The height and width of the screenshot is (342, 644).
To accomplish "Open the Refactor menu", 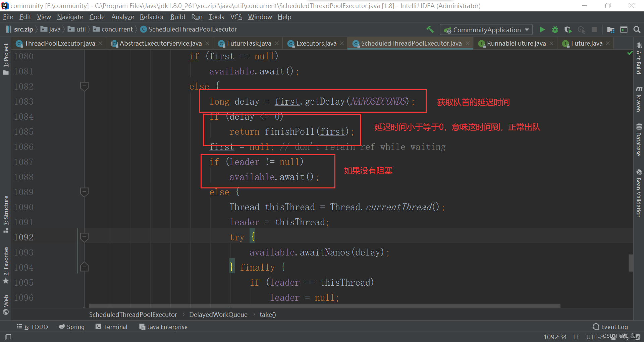I will pyautogui.click(x=152, y=17).
